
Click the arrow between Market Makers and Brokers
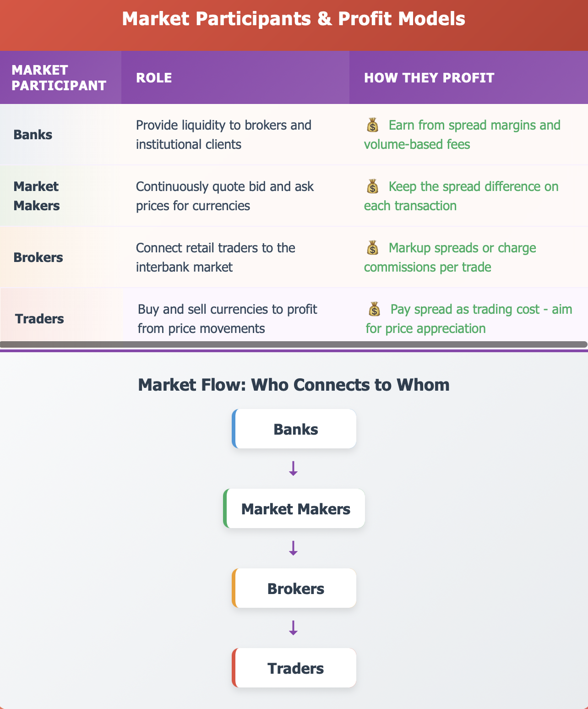coord(294,548)
